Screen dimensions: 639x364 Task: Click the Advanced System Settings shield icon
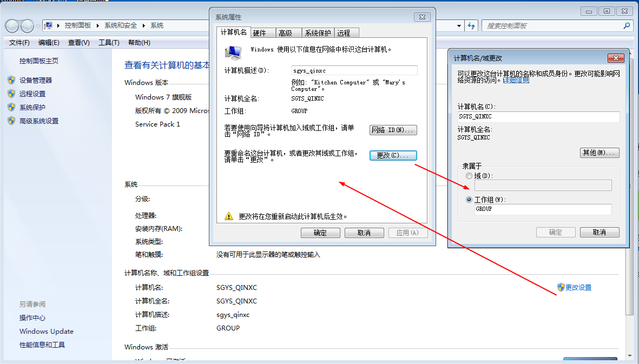tap(11, 121)
